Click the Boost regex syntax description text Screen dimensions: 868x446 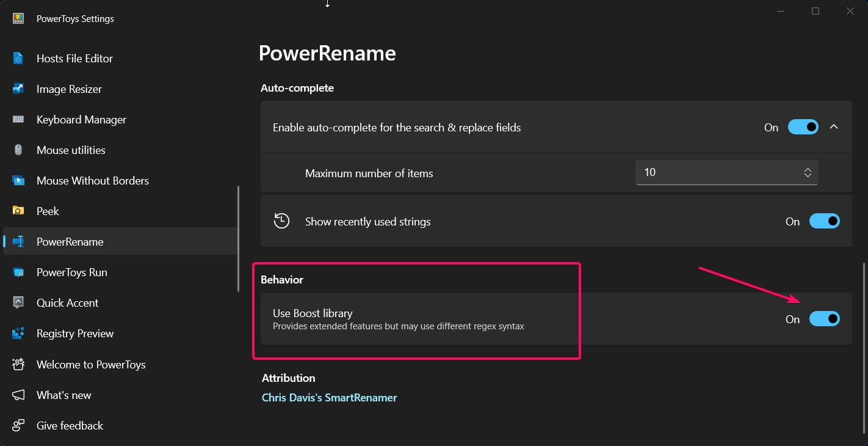(x=399, y=326)
